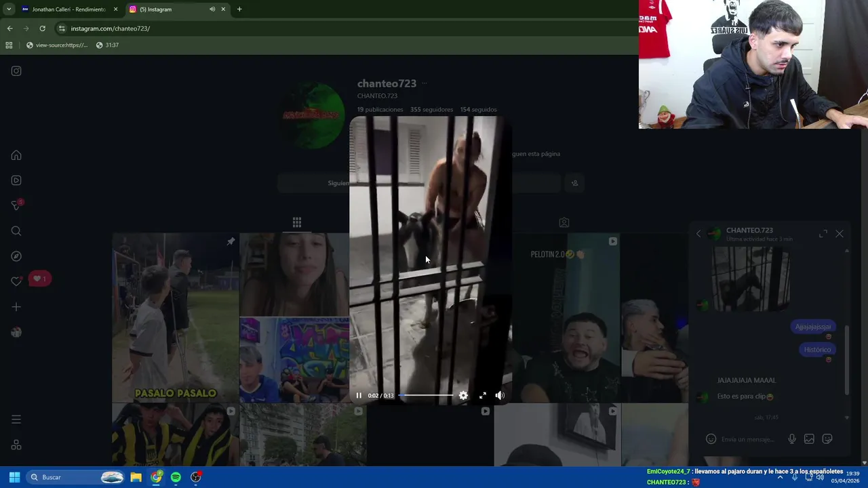
Task: Go to Instagram Home via sidebar
Action: [16, 155]
